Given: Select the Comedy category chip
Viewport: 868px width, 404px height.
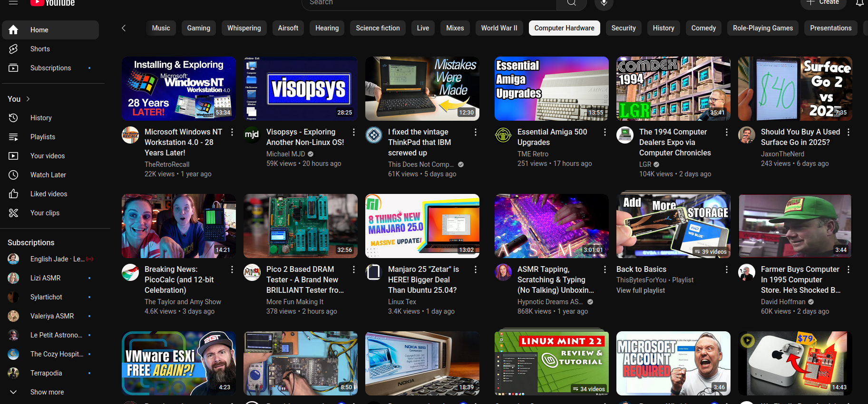Looking at the screenshot, I should click(x=703, y=28).
